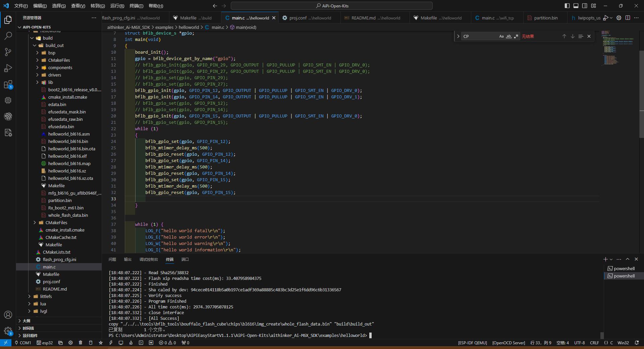Click the current folder icon in status bar
The width and height of the screenshot is (644, 349).
coord(60,343)
